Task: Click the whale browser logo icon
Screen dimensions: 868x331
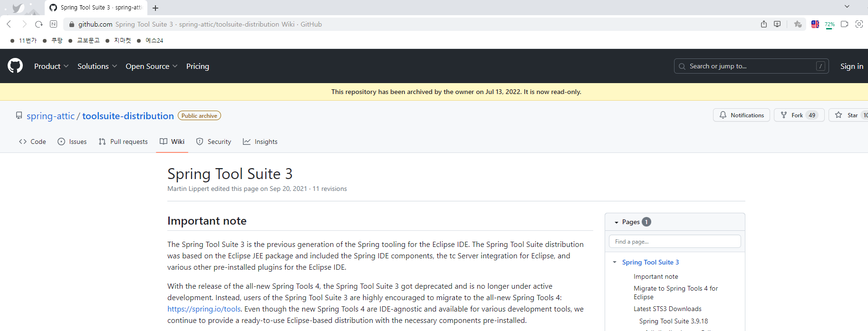Action: (18, 8)
